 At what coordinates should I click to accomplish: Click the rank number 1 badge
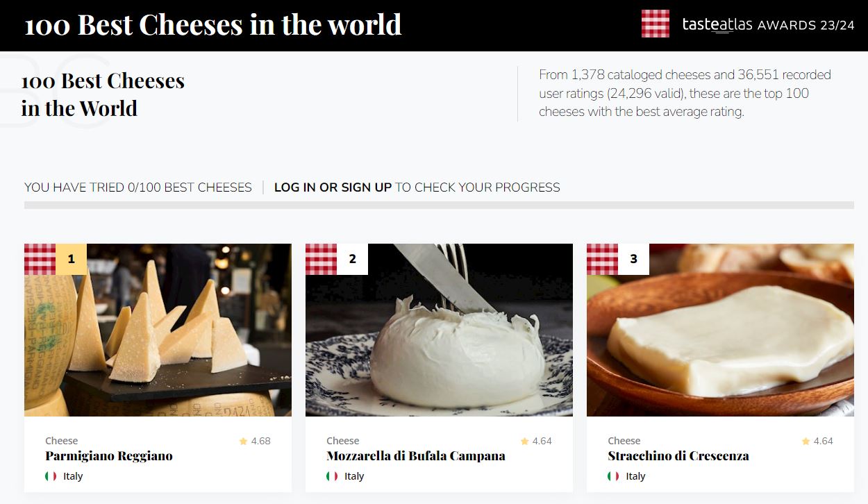pos(71,259)
